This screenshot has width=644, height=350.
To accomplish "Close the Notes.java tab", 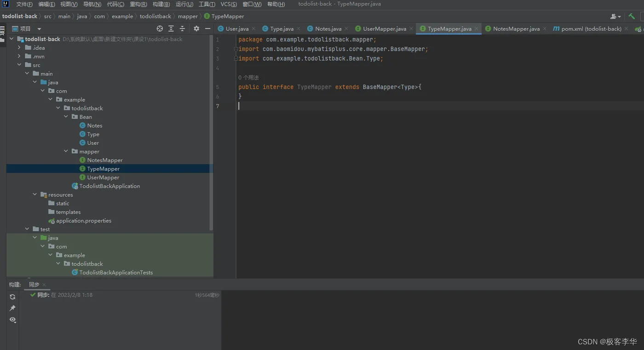I will 346,29.
